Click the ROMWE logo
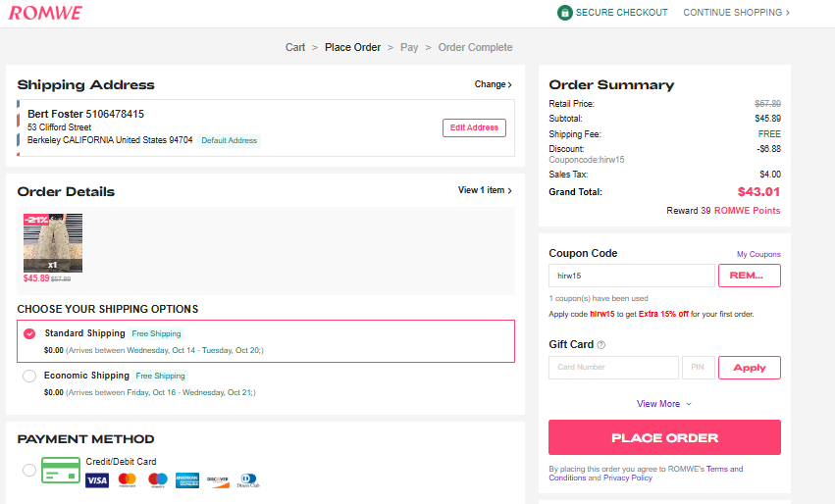 point(45,14)
